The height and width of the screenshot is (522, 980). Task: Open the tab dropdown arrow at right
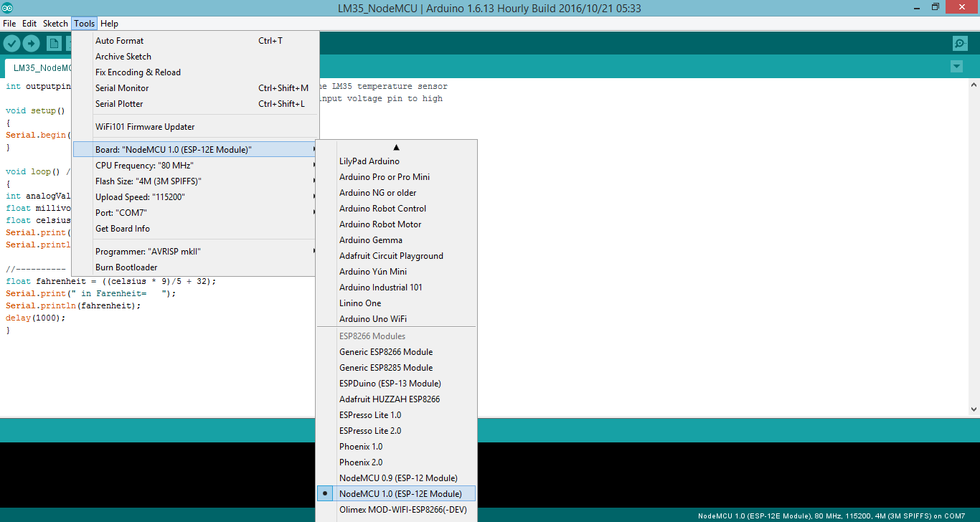[x=956, y=67]
